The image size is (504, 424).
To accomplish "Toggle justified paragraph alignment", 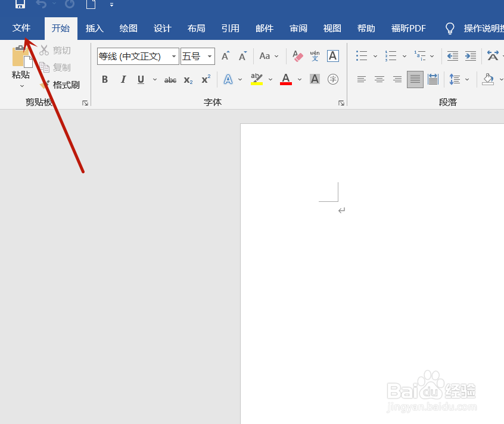I will (x=415, y=79).
